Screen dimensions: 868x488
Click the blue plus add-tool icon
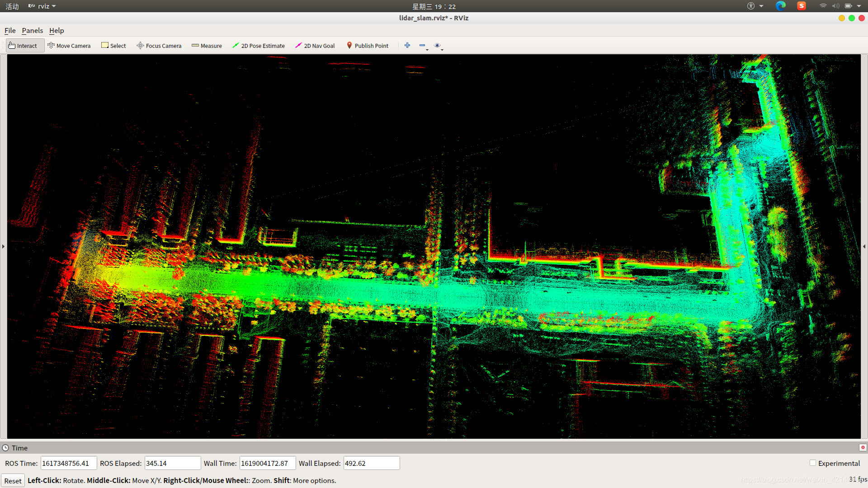point(407,45)
